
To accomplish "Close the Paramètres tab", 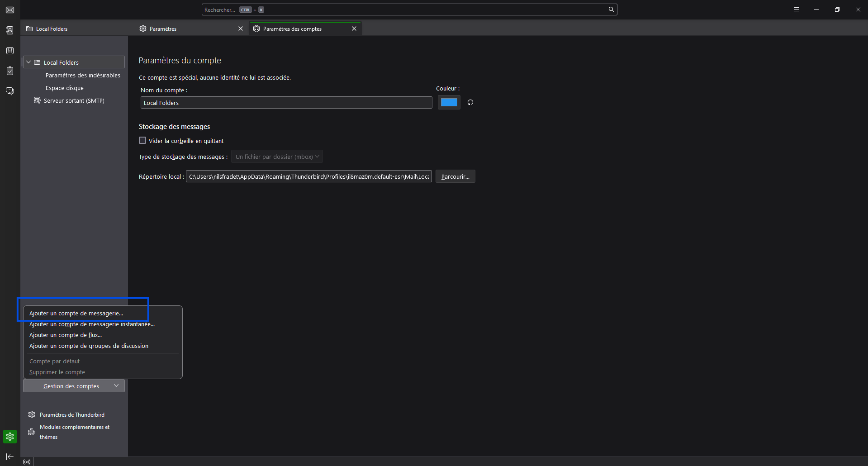I will [x=241, y=29].
